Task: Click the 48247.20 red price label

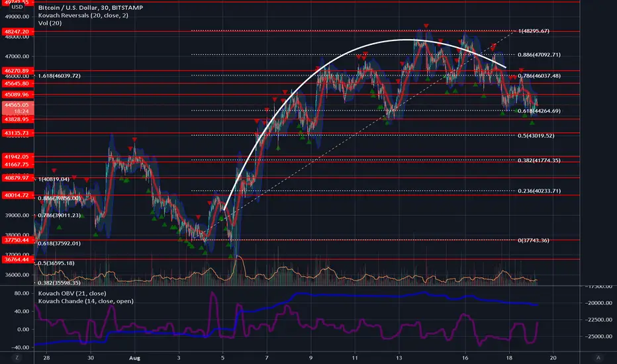Action: click(x=18, y=32)
